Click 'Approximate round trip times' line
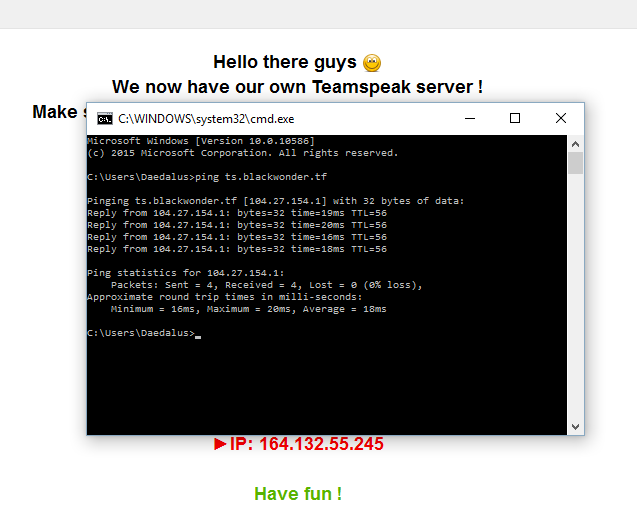This screenshot has height=526, width=637. coord(224,297)
